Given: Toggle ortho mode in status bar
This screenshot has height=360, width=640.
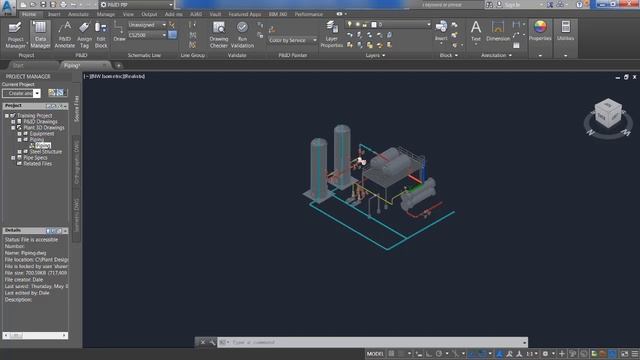Looking at the screenshot, I should click(429, 353).
